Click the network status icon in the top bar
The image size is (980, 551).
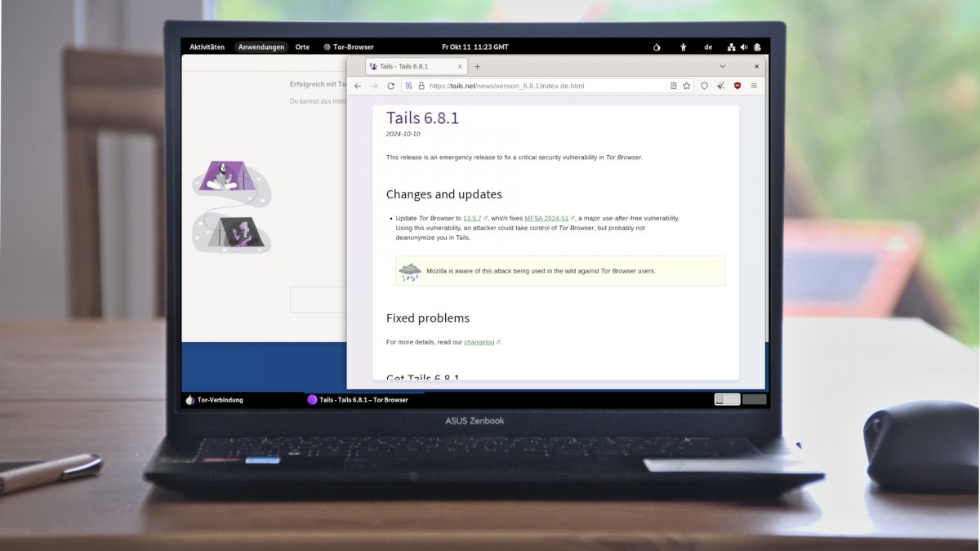(x=732, y=47)
